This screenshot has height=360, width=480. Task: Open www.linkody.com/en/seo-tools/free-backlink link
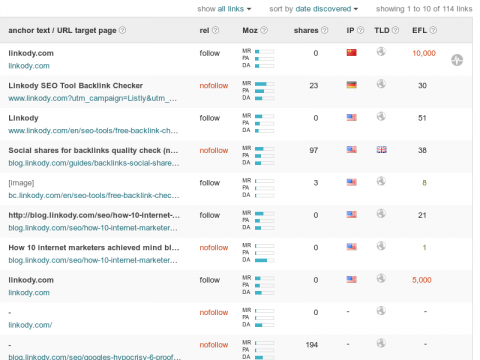point(93,131)
